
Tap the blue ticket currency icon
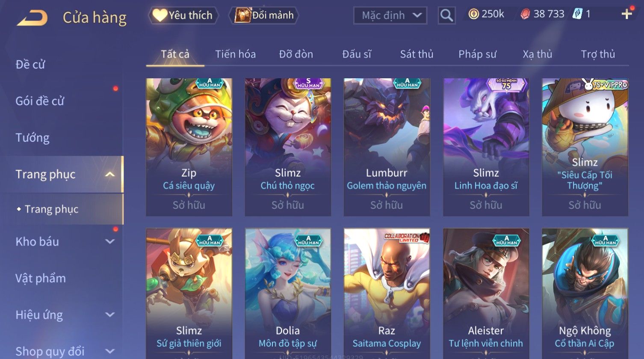click(577, 14)
